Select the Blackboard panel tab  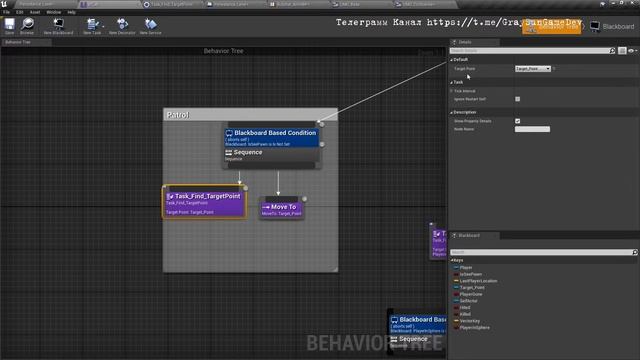point(474,236)
